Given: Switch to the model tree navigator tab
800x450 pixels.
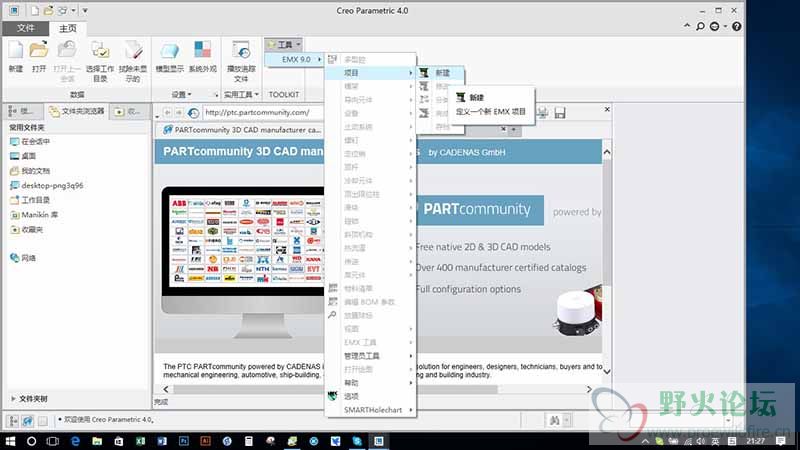Looking at the screenshot, I should (21, 111).
